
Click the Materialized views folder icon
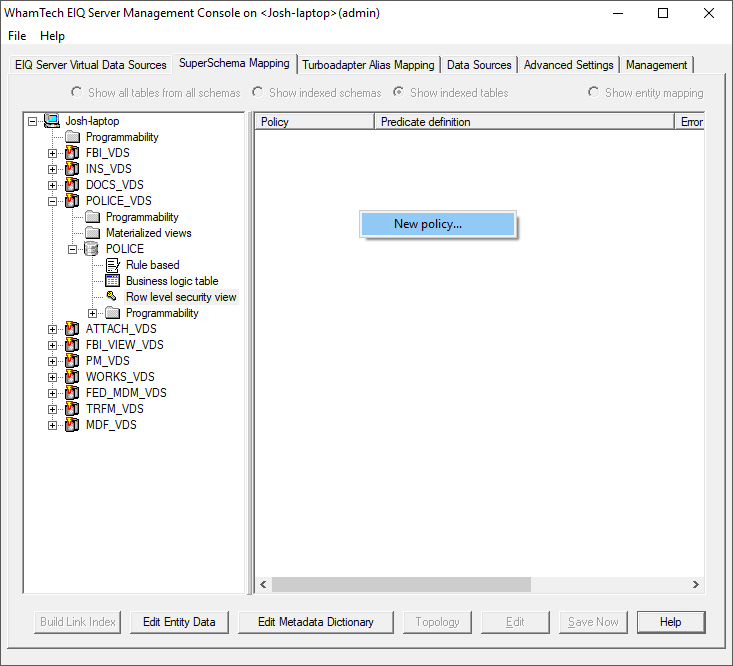(x=92, y=233)
